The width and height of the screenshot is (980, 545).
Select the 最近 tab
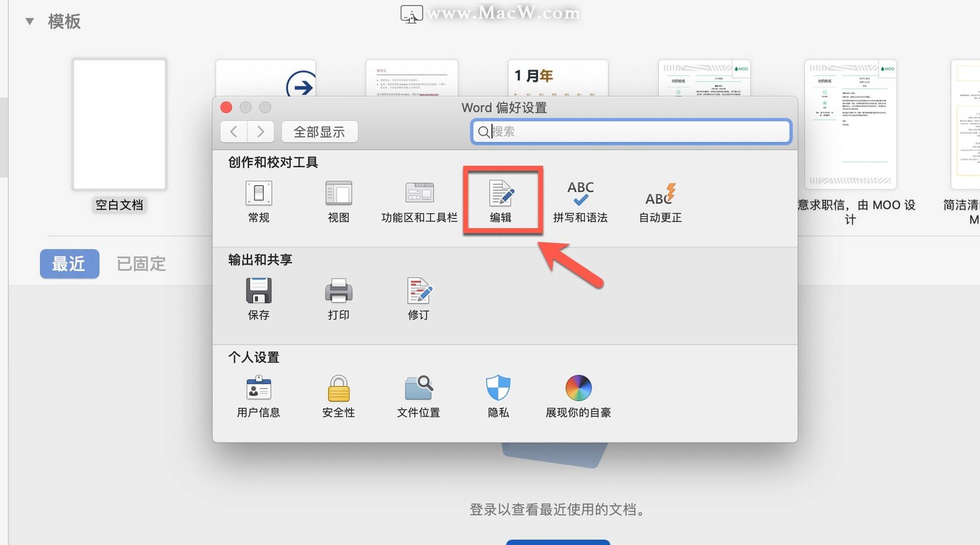pos(69,263)
